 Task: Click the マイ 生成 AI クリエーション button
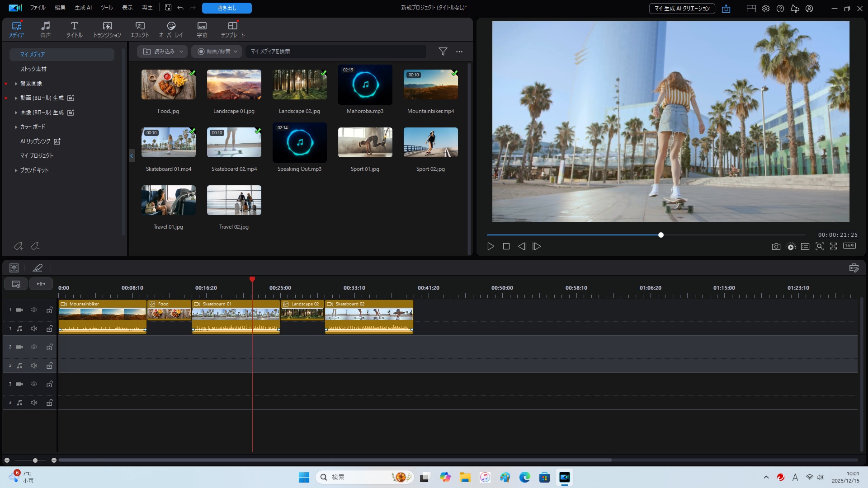click(682, 9)
